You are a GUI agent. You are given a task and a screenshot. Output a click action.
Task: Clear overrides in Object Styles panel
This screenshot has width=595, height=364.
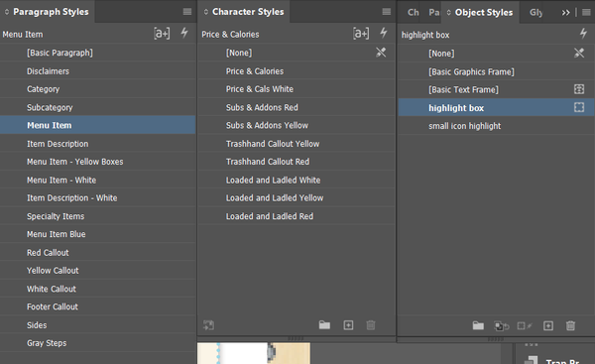click(x=525, y=325)
